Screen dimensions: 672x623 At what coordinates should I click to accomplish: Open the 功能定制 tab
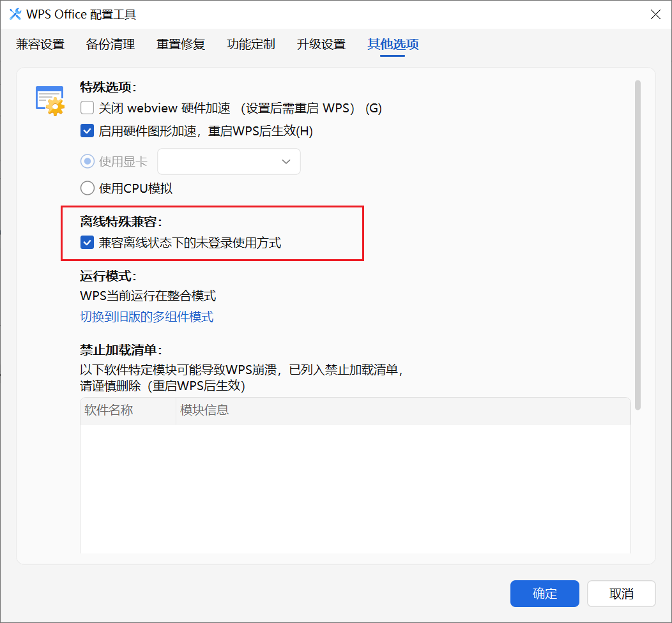(x=250, y=45)
